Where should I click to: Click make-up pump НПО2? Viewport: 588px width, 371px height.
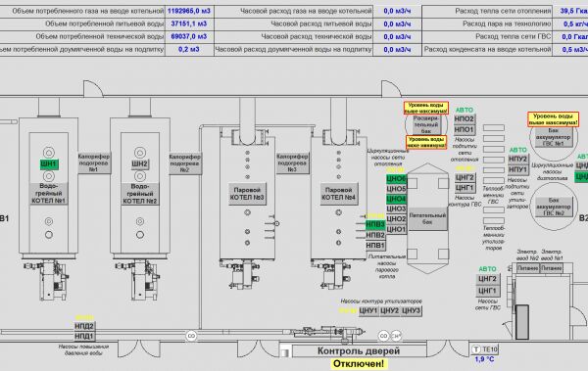click(465, 119)
